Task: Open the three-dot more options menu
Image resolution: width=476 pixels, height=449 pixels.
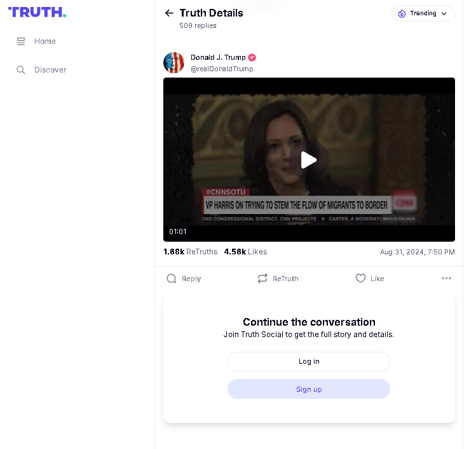Action: point(446,279)
